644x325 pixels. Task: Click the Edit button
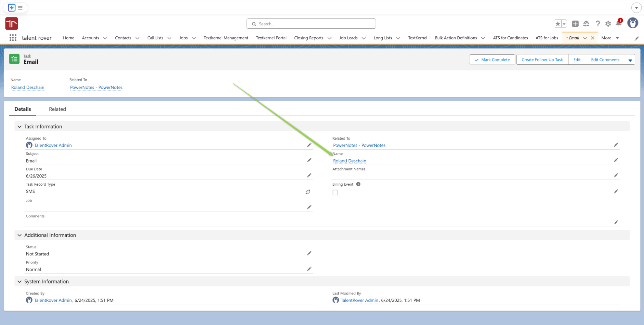click(x=577, y=60)
